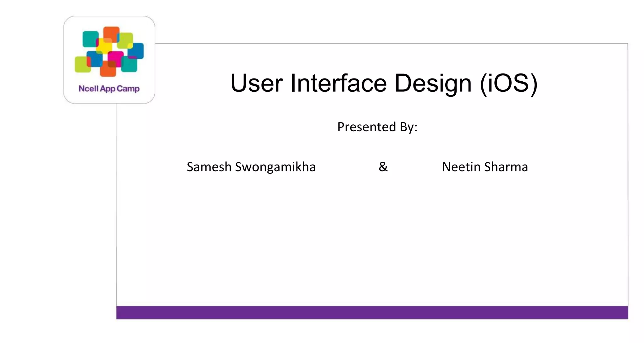
Task: Click the Presented By: label
Action: tap(377, 127)
